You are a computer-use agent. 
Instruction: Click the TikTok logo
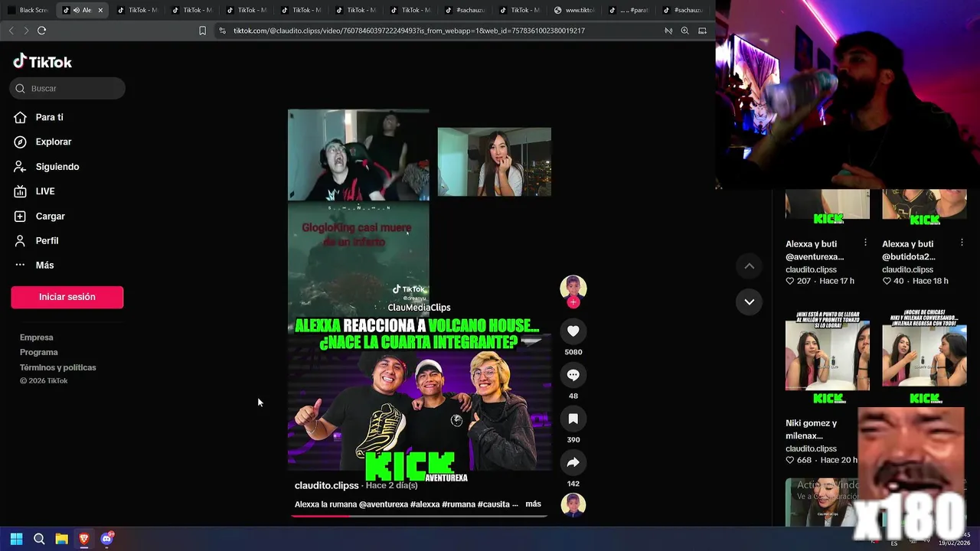[x=43, y=62]
